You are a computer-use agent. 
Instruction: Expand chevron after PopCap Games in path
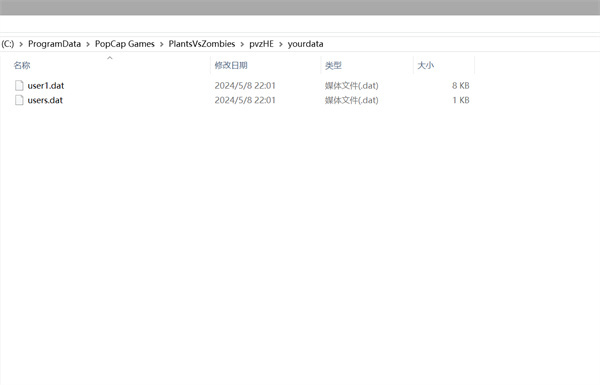click(161, 44)
